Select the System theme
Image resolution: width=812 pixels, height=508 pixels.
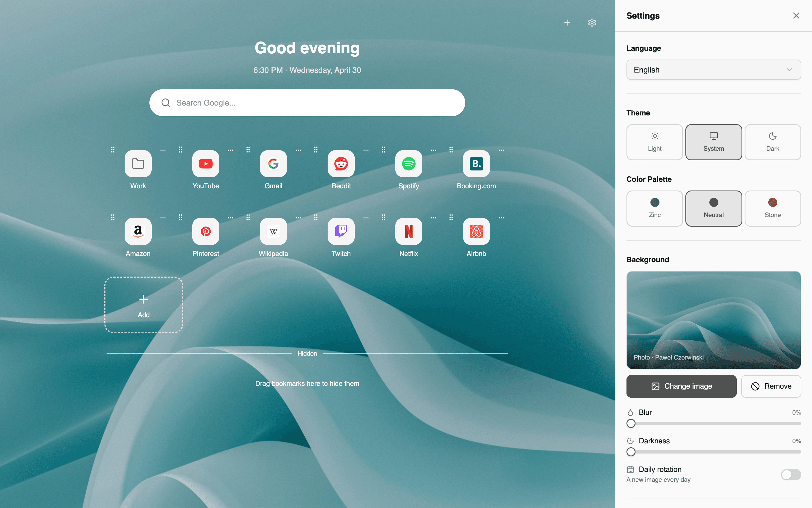coord(714,142)
